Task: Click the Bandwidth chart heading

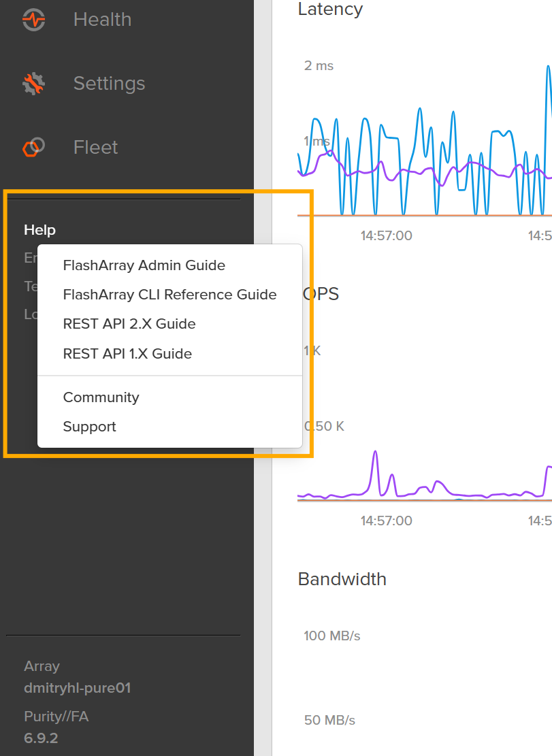Action: (342, 579)
